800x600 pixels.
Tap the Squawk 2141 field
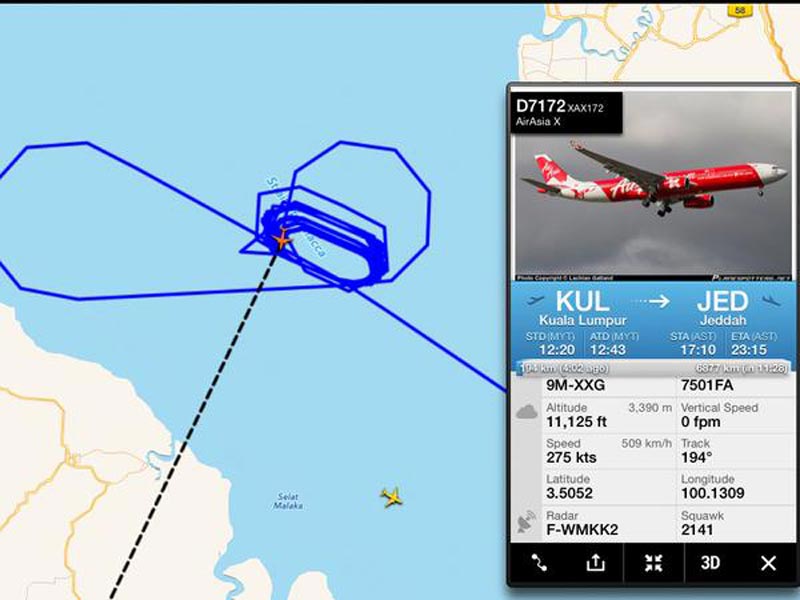tap(736, 523)
